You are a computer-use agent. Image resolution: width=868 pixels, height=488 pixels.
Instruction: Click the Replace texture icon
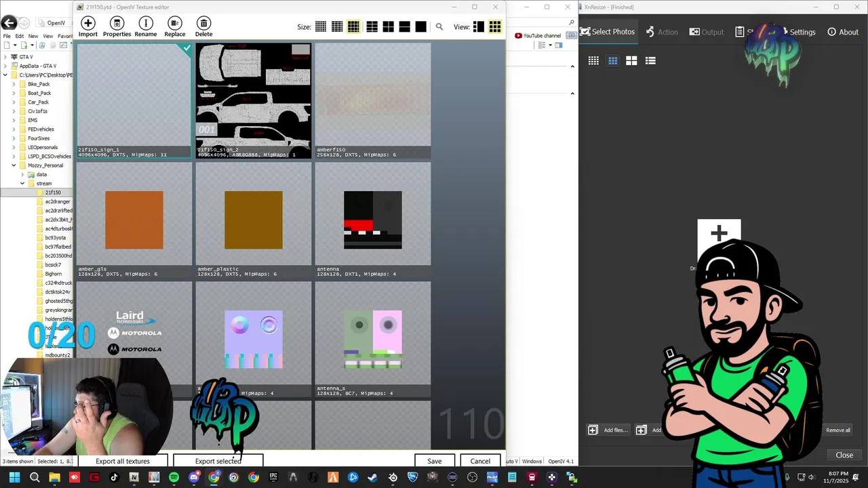pyautogui.click(x=174, y=24)
